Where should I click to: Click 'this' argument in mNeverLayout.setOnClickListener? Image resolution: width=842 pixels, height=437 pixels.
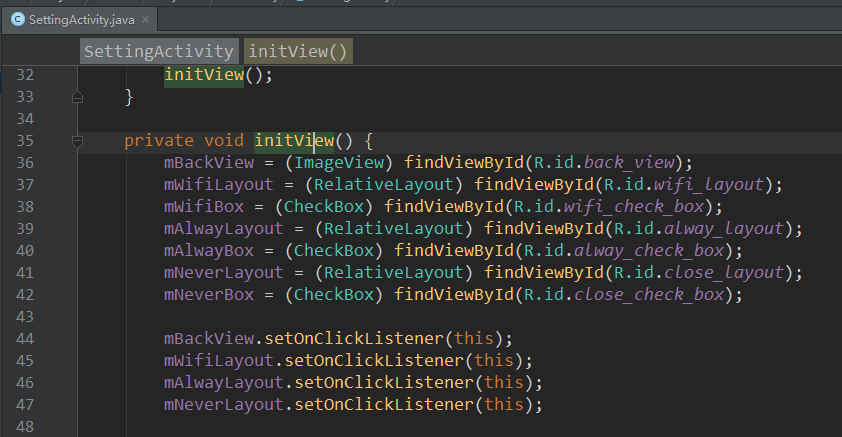click(505, 404)
